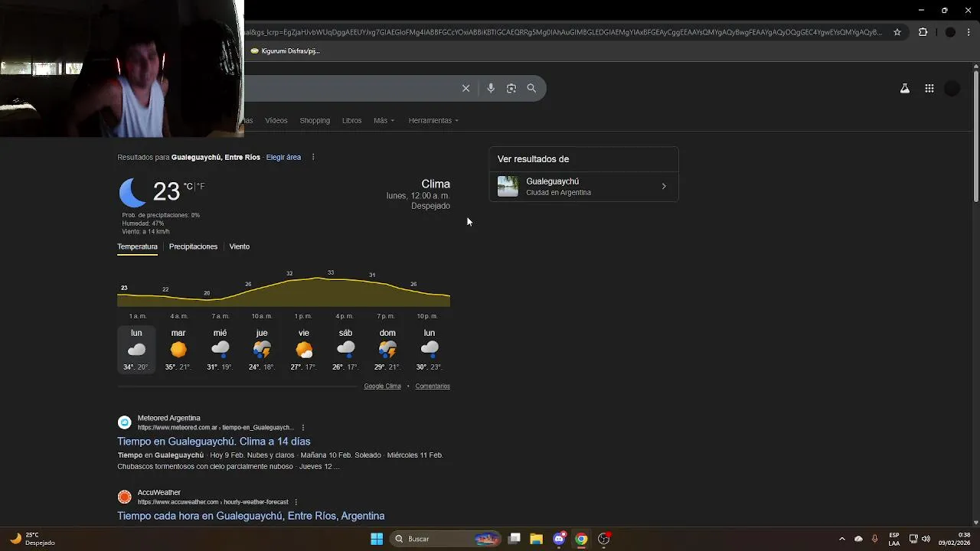Click the Chrome address bar URL
The width and height of the screenshot is (980, 551).
click(x=563, y=32)
